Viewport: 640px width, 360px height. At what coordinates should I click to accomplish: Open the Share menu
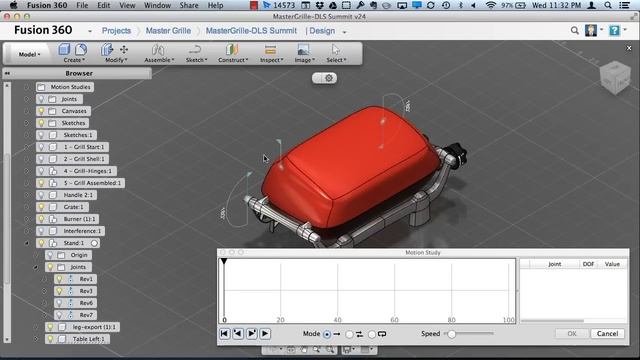[x=189, y=5]
